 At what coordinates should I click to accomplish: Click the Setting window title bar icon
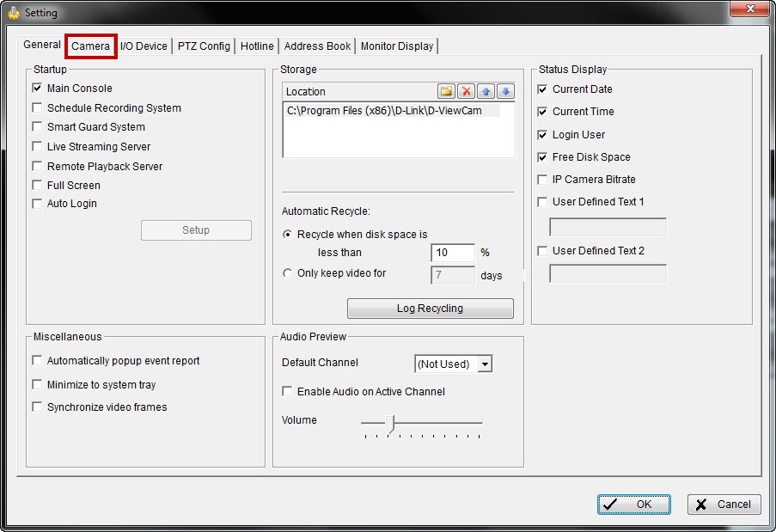click(13, 13)
